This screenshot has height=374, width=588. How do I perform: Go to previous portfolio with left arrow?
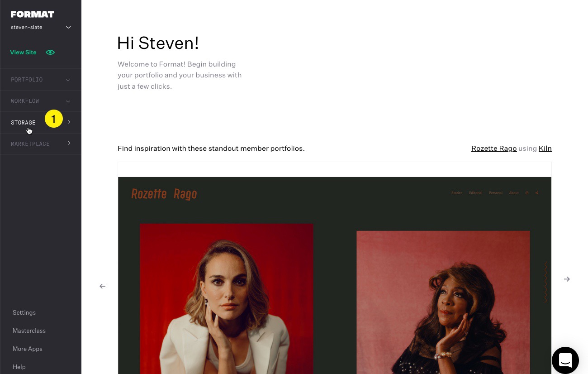(103, 286)
